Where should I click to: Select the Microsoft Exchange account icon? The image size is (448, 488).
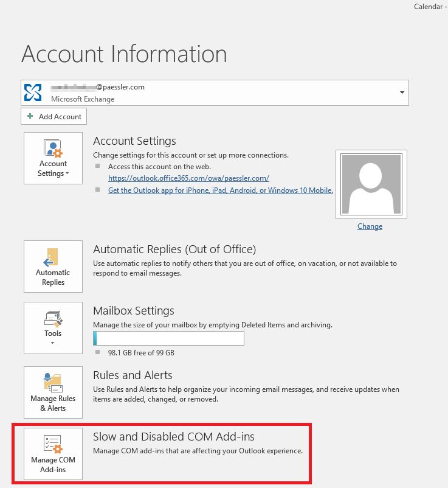coord(32,92)
